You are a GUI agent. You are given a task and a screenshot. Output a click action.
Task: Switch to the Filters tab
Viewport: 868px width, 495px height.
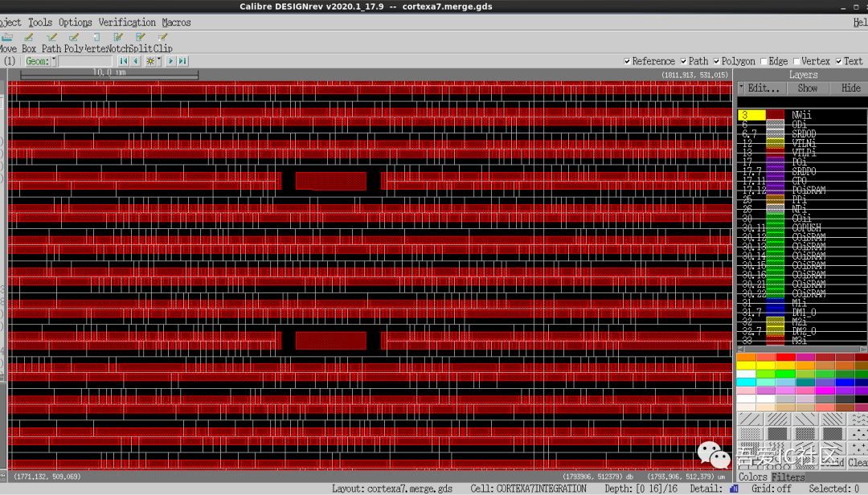(x=788, y=477)
